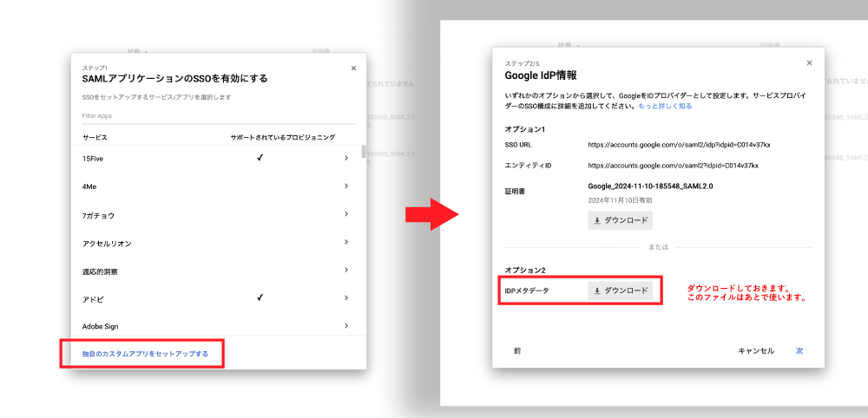Click the オプション2 heading

tap(525, 271)
